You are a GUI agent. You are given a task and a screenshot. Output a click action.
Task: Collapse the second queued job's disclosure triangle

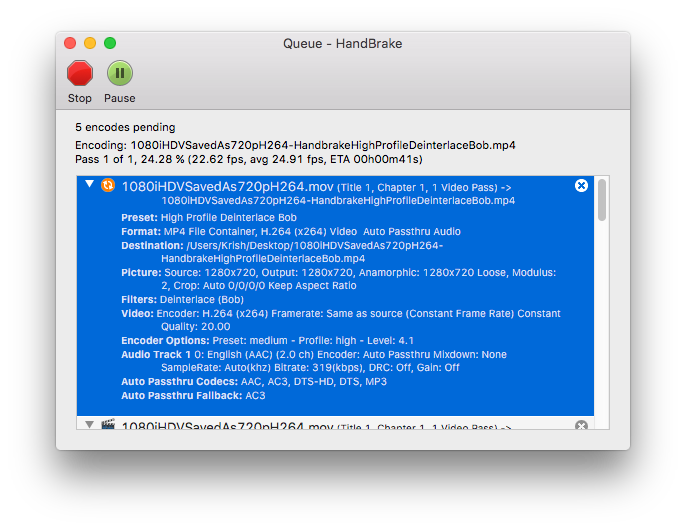click(x=90, y=424)
